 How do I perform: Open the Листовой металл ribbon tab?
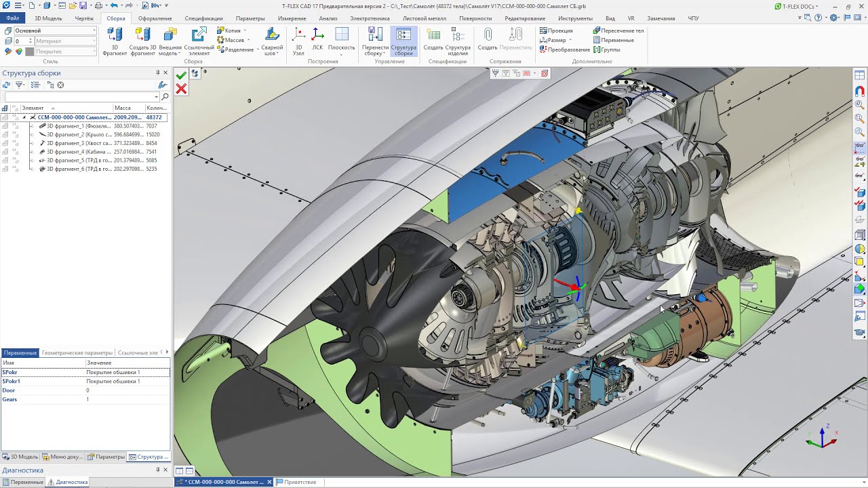[x=424, y=18]
